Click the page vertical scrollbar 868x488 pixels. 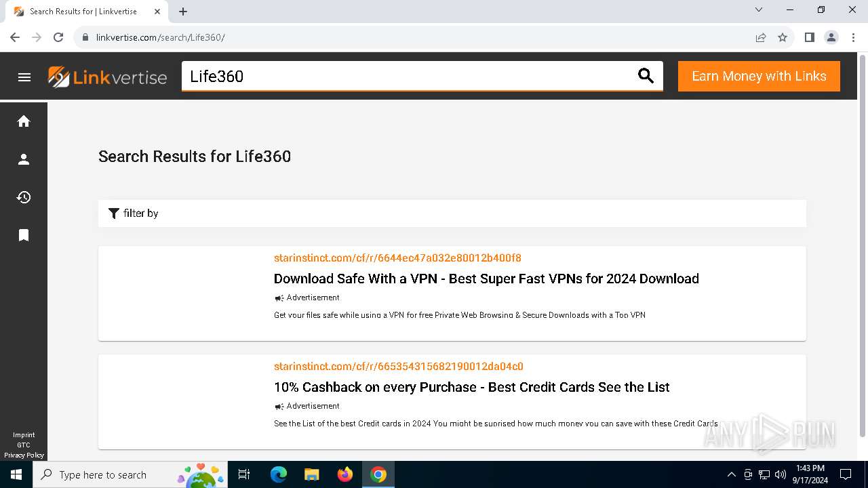(863, 246)
